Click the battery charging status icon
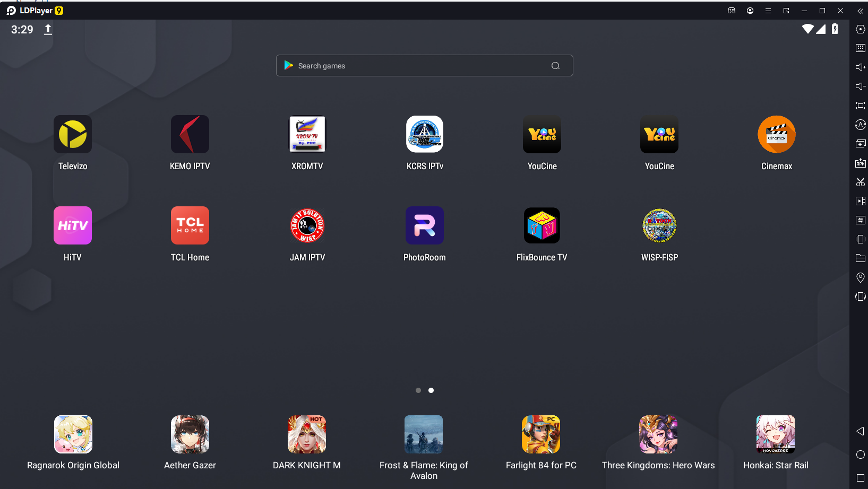This screenshot has height=489, width=868. click(x=835, y=29)
